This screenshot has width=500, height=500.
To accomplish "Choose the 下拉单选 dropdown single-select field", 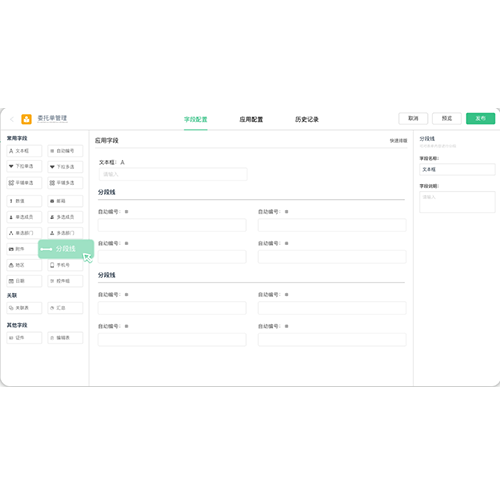I will [24, 166].
